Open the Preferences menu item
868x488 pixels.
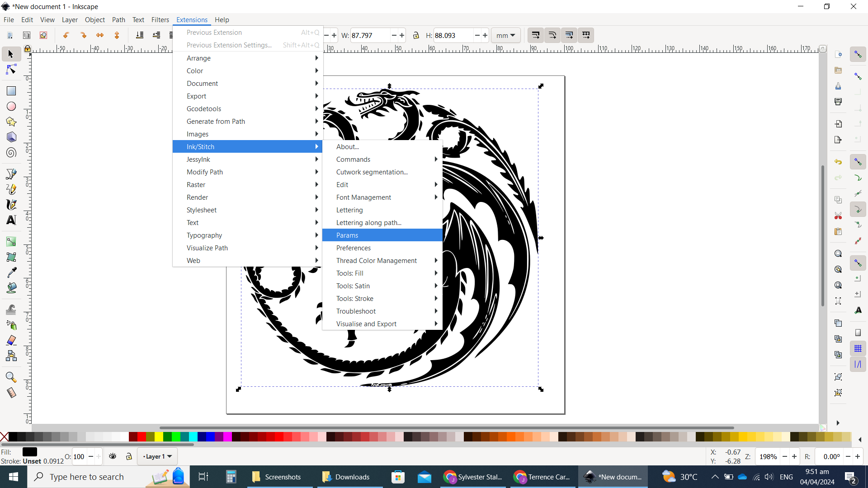tap(382, 248)
